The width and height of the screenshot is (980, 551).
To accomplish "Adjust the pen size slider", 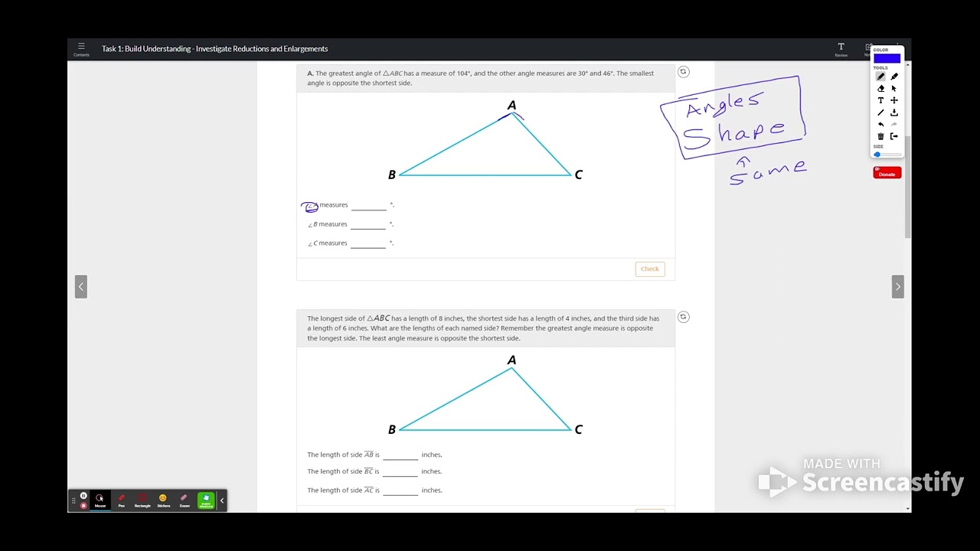I will click(887, 155).
